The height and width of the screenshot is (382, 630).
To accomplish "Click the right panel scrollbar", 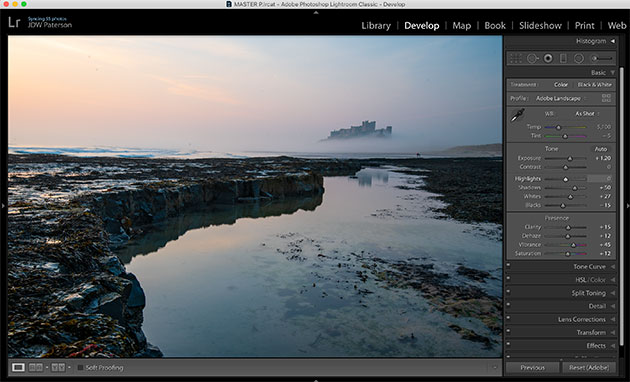I will 622,206.
